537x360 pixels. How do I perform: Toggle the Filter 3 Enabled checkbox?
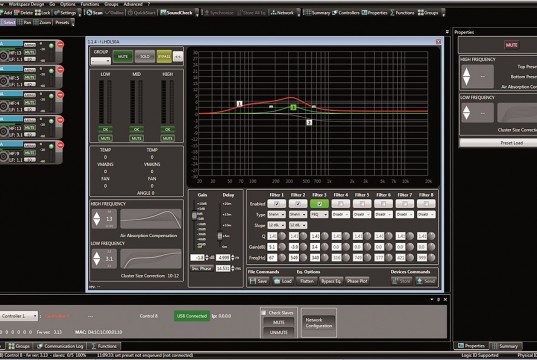[x=319, y=204]
